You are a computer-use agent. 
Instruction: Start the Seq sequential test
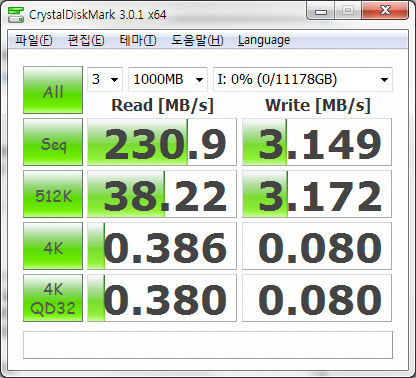coord(53,142)
